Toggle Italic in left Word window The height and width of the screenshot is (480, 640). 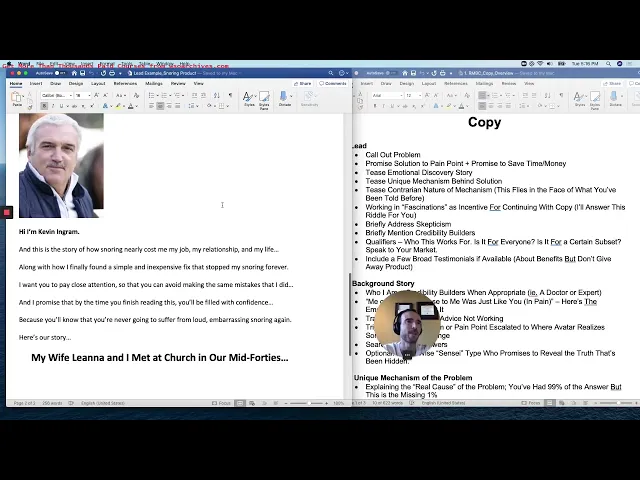click(53, 106)
